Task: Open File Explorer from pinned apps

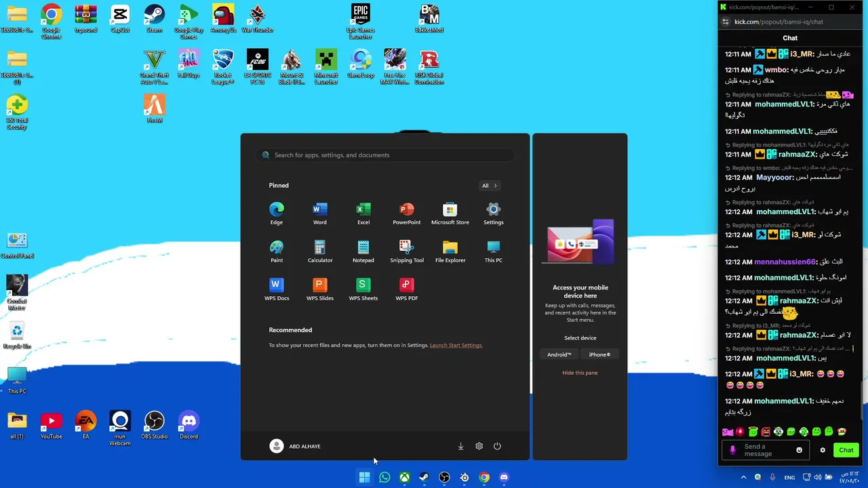Action: coord(450,251)
